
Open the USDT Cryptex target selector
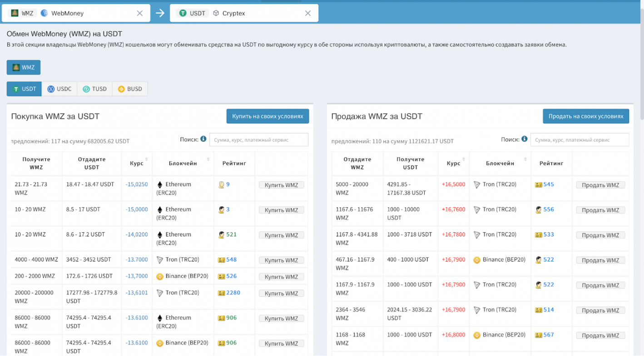(x=244, y=13)
